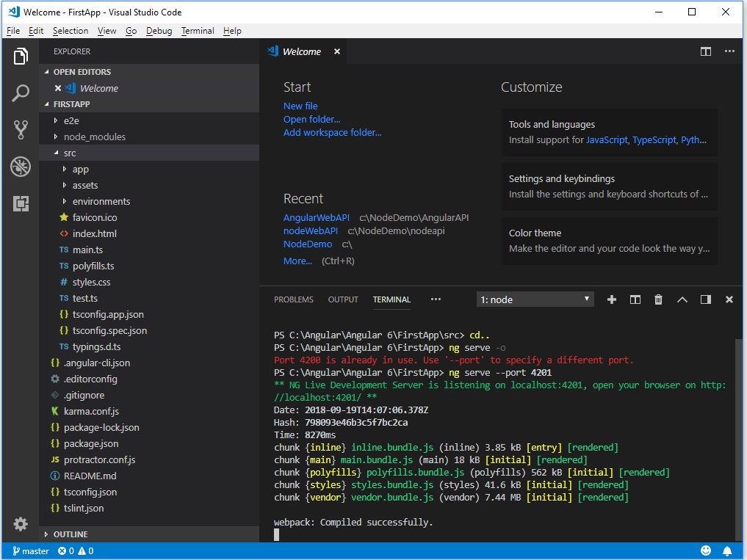Toggle Explorer view in activity bar
The height and width of the screenshot is (560, 747).
pos(21,57)
